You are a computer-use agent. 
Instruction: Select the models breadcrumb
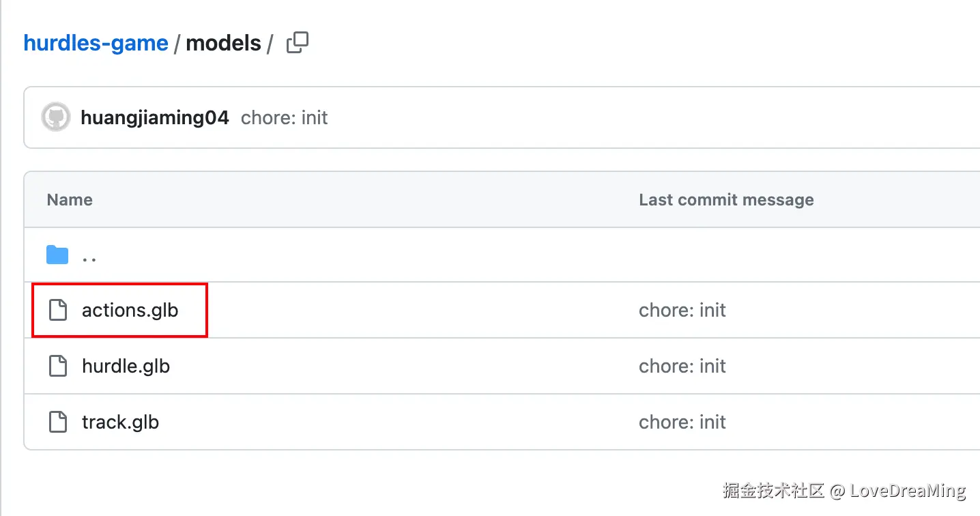click(223, 43)
